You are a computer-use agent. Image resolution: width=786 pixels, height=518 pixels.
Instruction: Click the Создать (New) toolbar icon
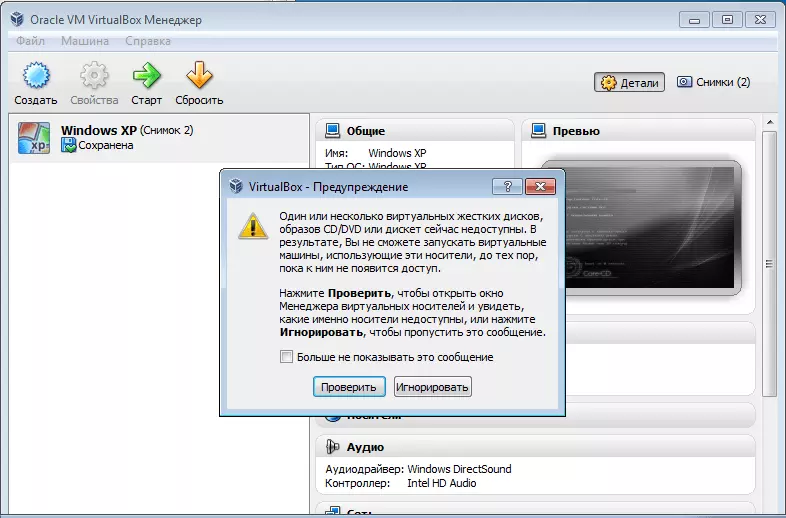[x=36, y=75]
